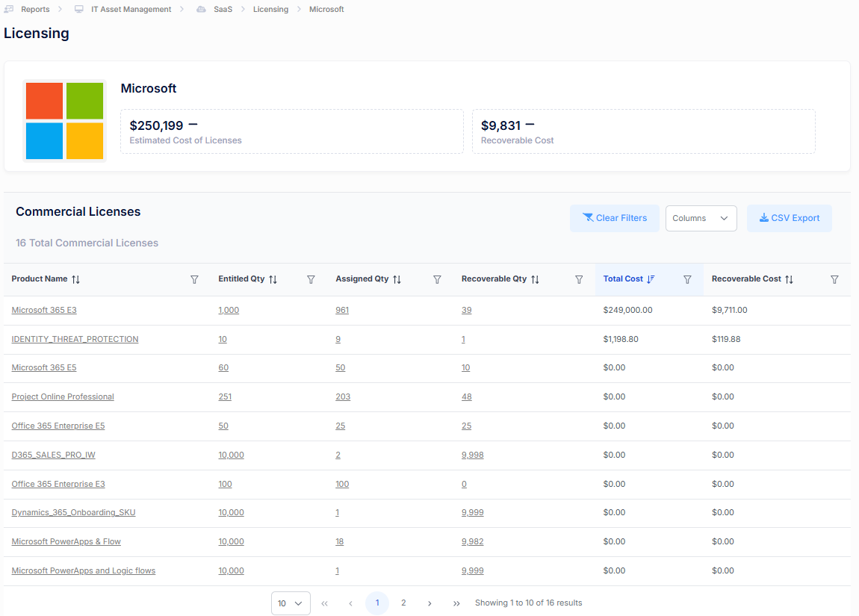Click the $250,199 estimated cost figure
The height and width of the screenshot is (616, 859).
156,125
